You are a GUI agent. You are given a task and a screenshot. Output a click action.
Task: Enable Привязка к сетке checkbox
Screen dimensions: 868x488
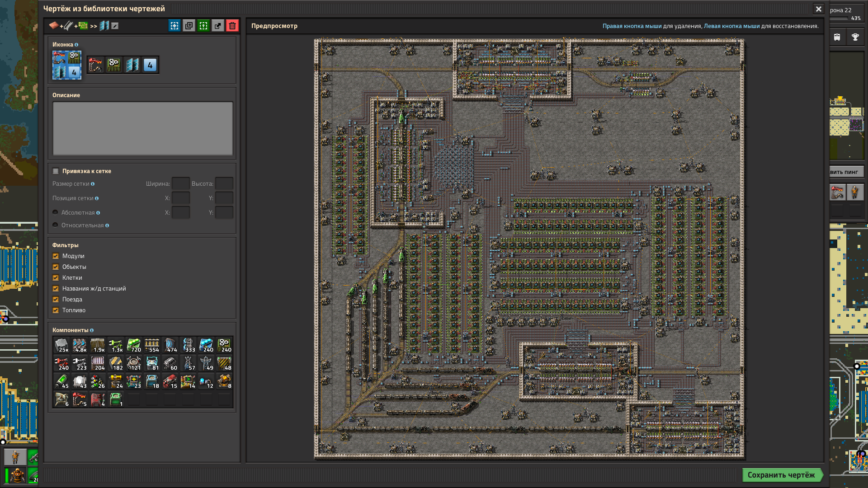click(56, 171)
